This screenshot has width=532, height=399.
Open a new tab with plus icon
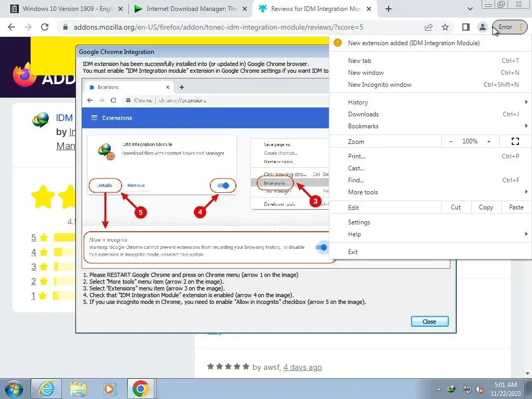(389, 9)
